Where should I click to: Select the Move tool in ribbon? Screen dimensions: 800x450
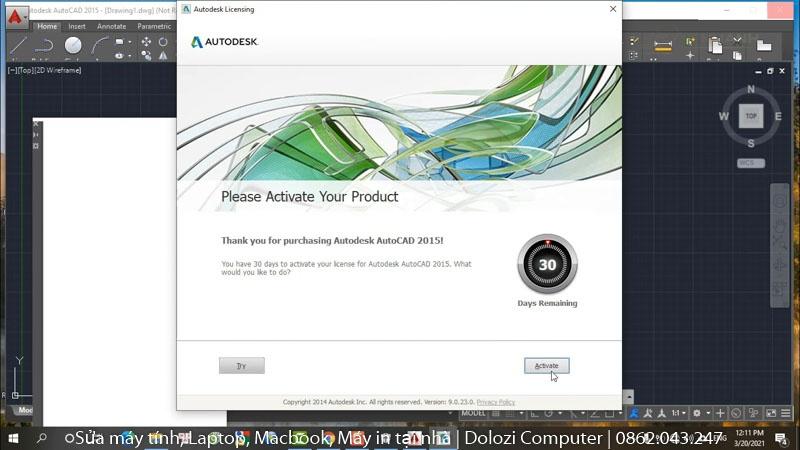[x=146, y=41]
